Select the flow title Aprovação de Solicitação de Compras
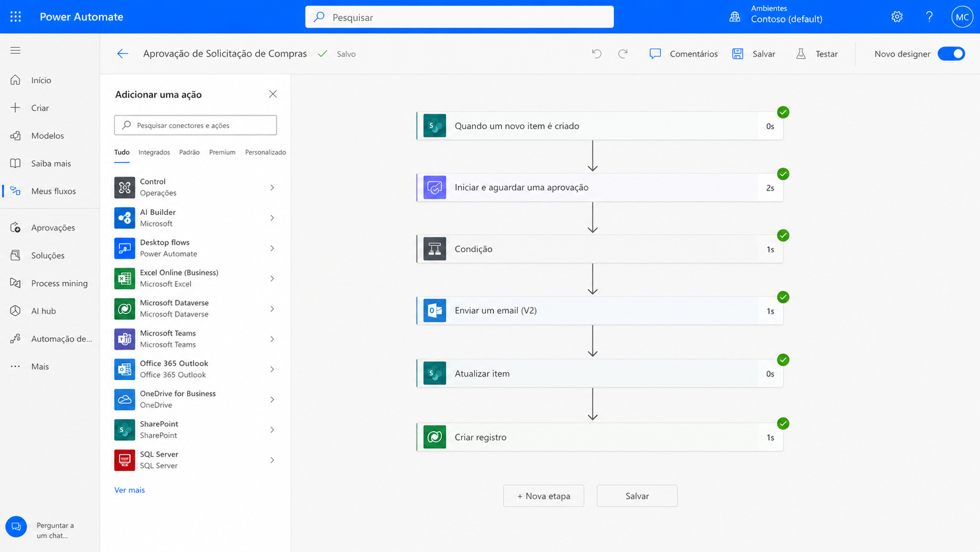 pyautogui.click(x=225, y=54)
